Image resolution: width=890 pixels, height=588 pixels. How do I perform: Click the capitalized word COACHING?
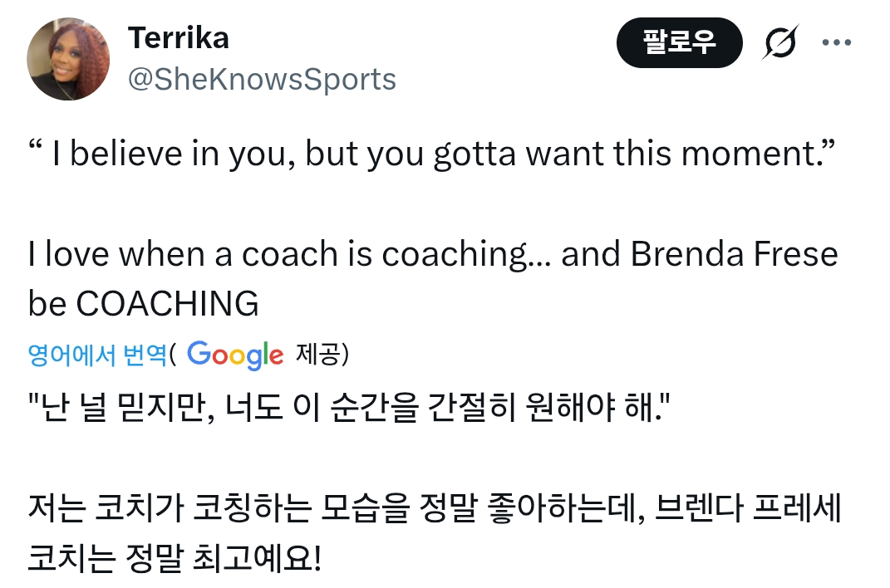[167, 305]
